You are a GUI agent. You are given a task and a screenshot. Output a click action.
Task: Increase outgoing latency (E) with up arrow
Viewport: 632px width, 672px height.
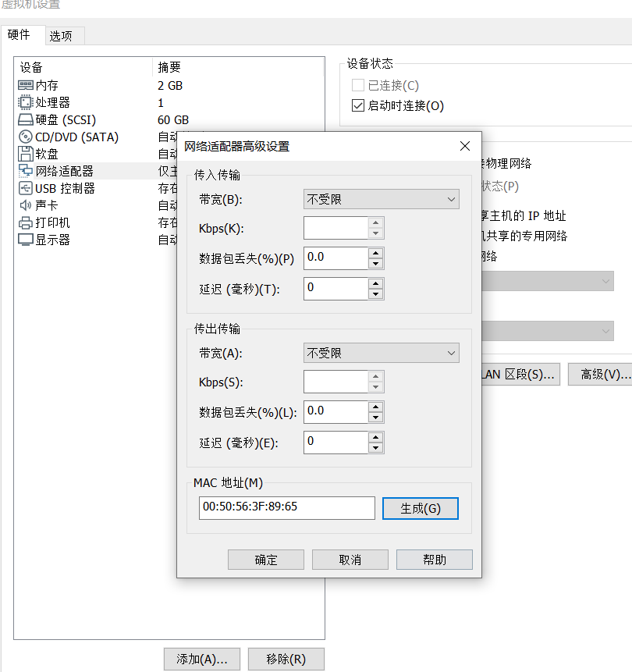(376, 437)
